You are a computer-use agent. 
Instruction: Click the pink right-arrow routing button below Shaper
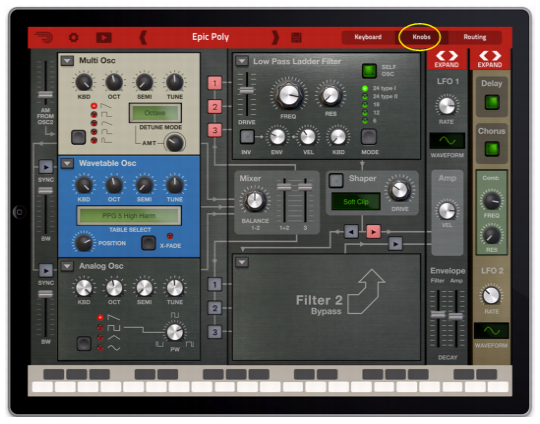(374, 231)
